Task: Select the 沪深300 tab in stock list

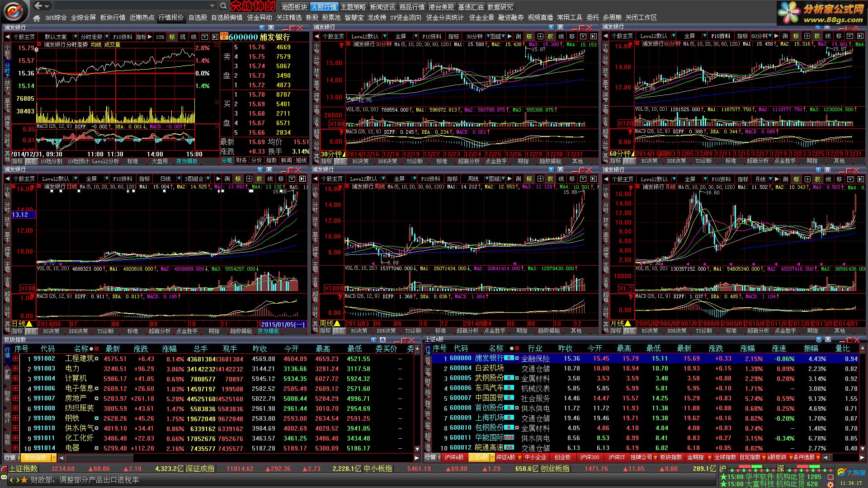Action: click(590, 457)
